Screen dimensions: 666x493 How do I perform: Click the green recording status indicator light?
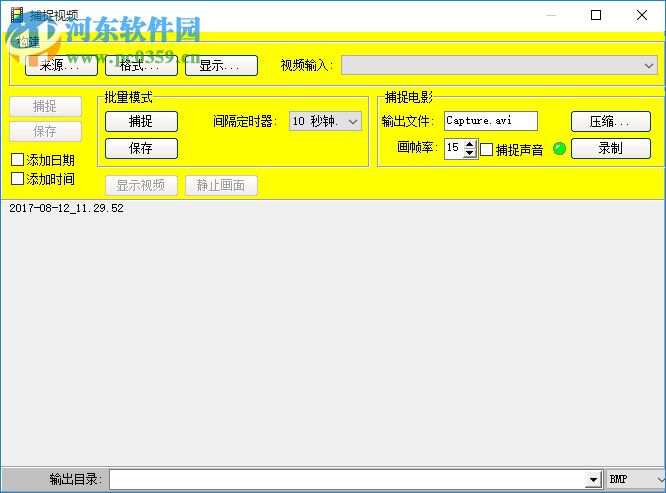tap(559, 149)
